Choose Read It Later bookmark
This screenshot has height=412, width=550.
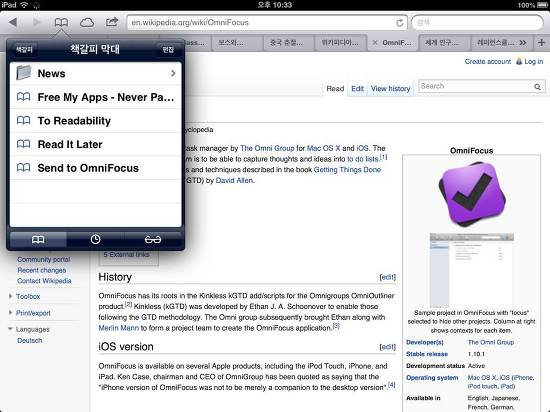tap(96, 144)
